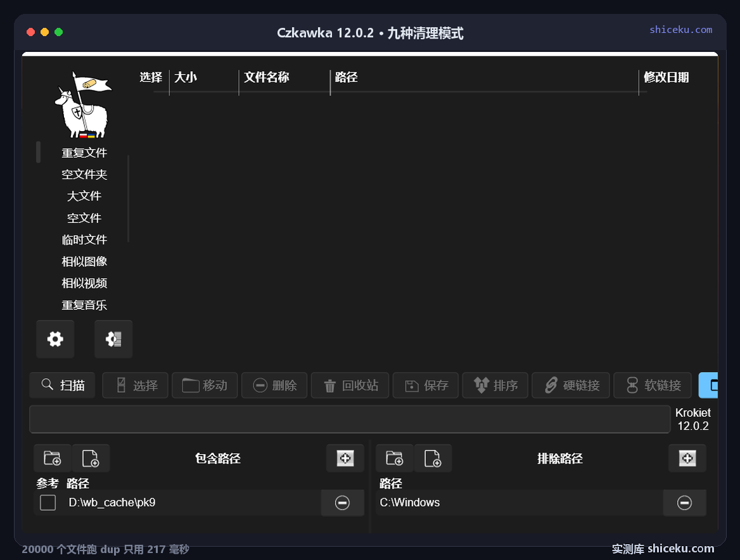
Task: Click the 删除 delete button
Action: tap(274, 385)
